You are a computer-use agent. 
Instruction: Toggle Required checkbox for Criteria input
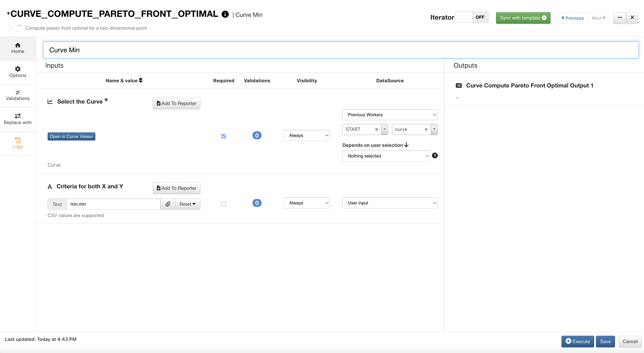(x=224, y=204)
